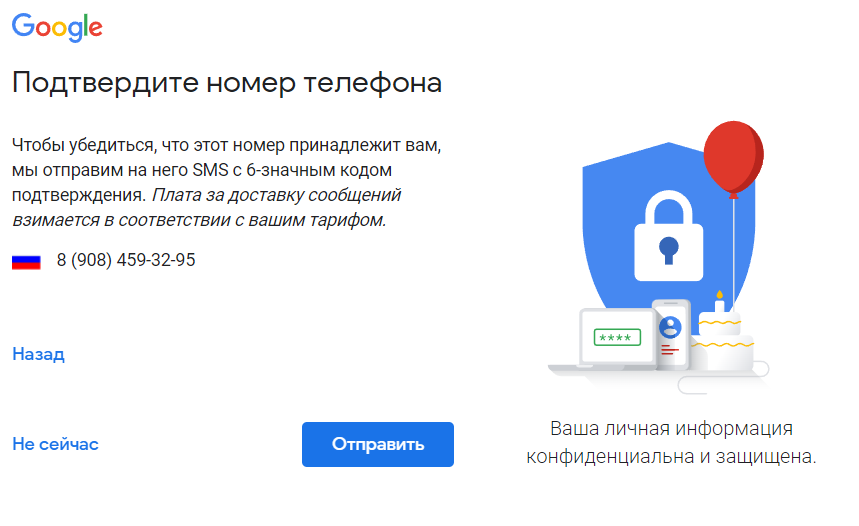Screen dimensions: 859x526
Task: Click the phone number 8 (908) 459-32-95
Action: click(126, 260)
